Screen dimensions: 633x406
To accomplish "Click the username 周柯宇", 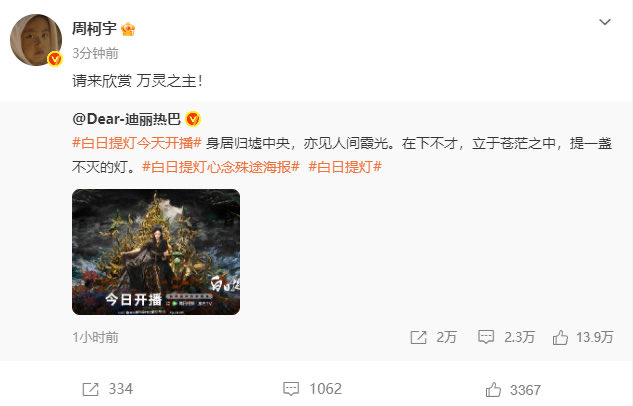I will (94, 29).
